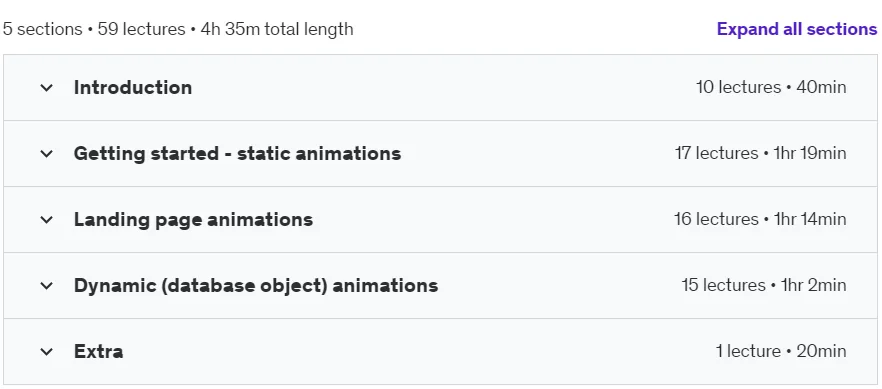Select Dynamic (database object) animations heading

tap(256, 286)
